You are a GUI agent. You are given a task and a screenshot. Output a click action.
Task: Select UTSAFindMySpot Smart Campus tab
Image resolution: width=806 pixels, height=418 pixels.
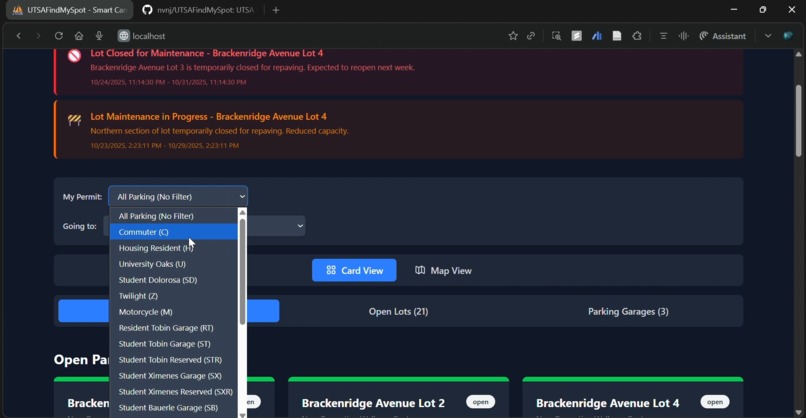coord(69,10)
